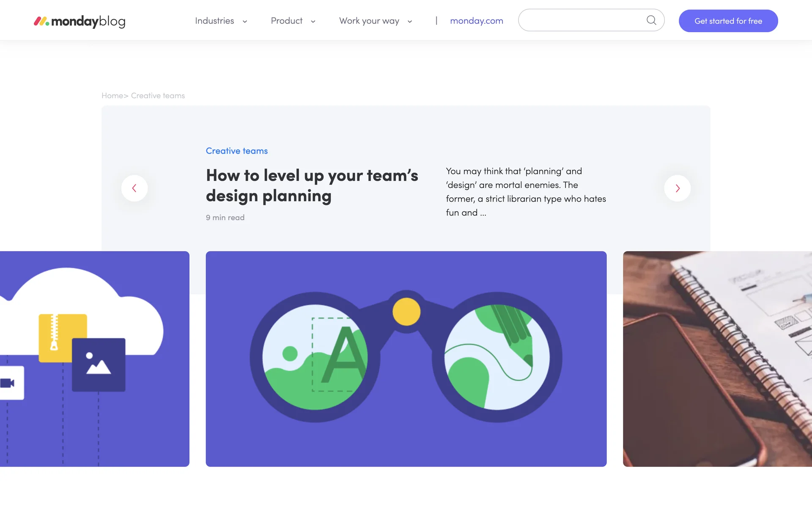Open the Industries menu
This screenshot has height=508, width=812.
pos(214,21)
